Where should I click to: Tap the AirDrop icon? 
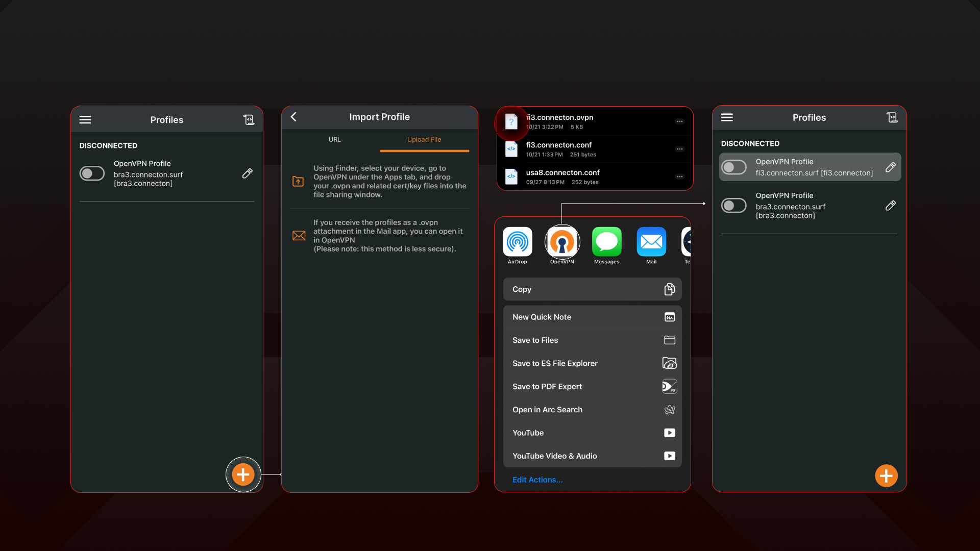click(517, 242)
